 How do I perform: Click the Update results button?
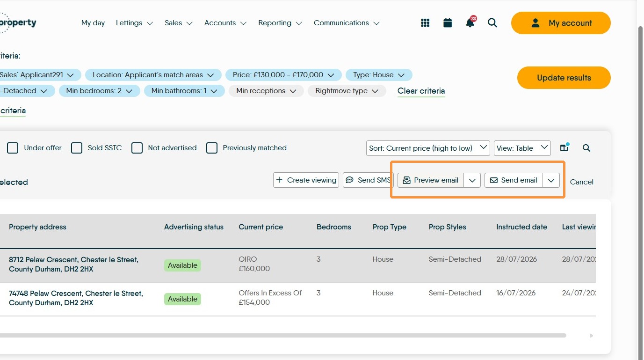[564, 78]
